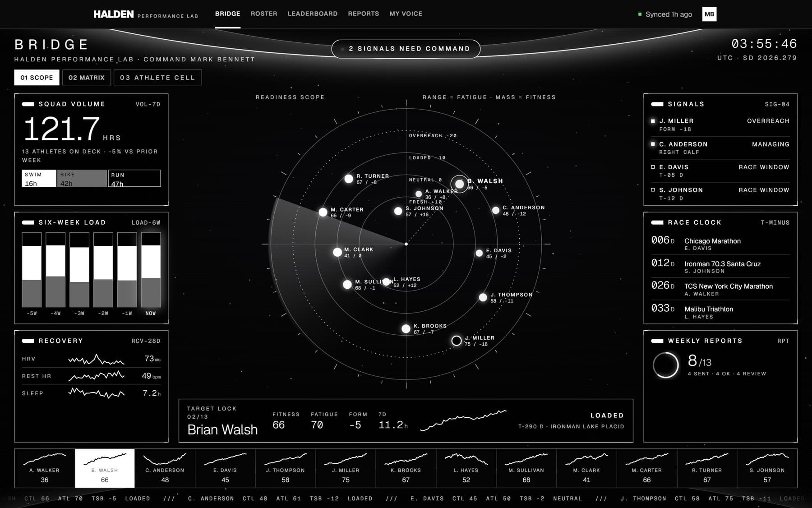The image size is (812, 508).
Task: Go to MY VOICE in the navigation
Action: pyautogui.click(x=406, y=14)
